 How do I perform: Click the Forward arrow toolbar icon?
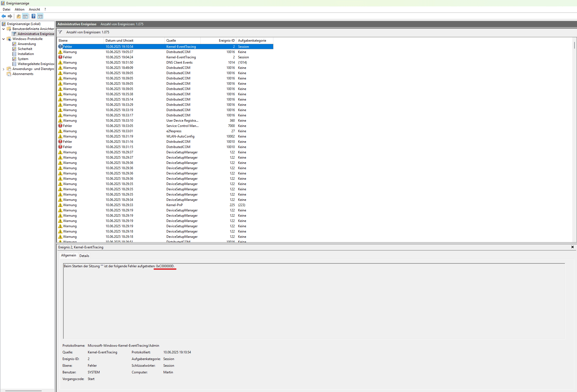(10, 16)
